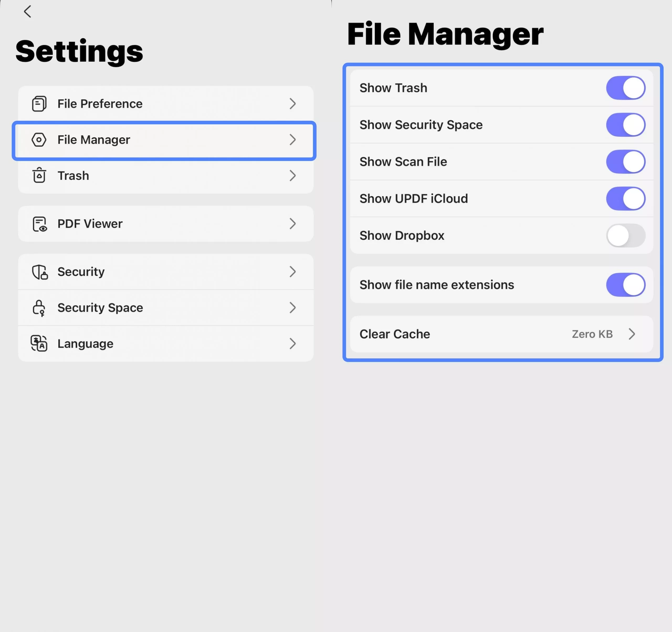This screenshot has height=632, width=672.
Task: Enable the Show Dropbox toggle
Action: [x=625, y=235]
